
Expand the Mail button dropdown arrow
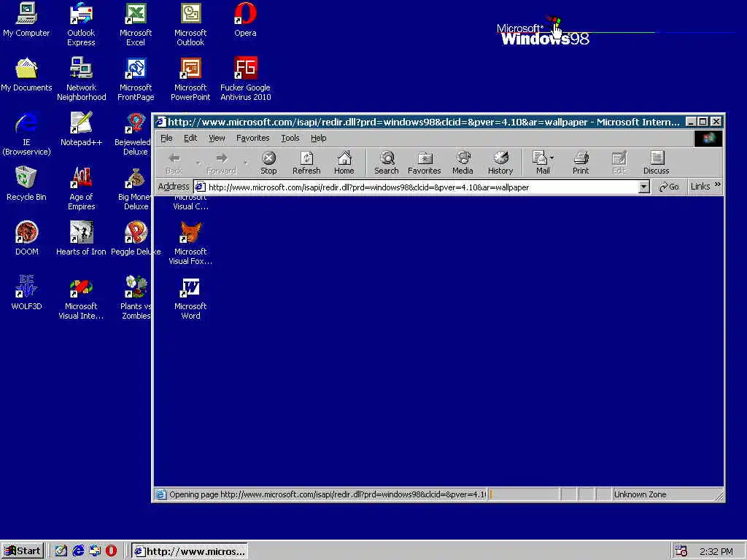552,157
